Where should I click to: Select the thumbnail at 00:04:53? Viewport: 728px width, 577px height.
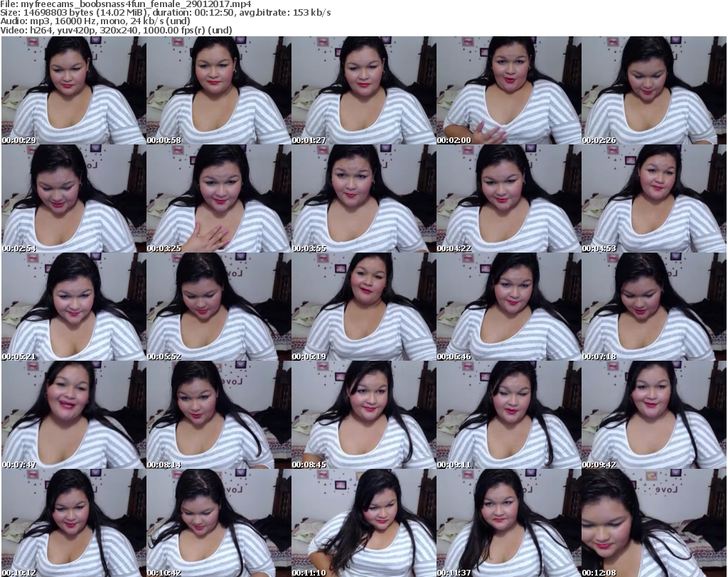654,198
